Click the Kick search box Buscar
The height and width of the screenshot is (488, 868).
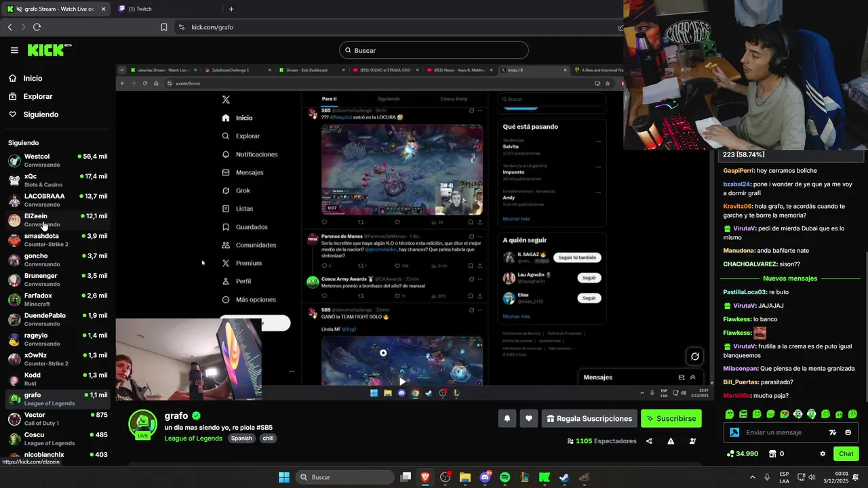[x=434, y=50]
